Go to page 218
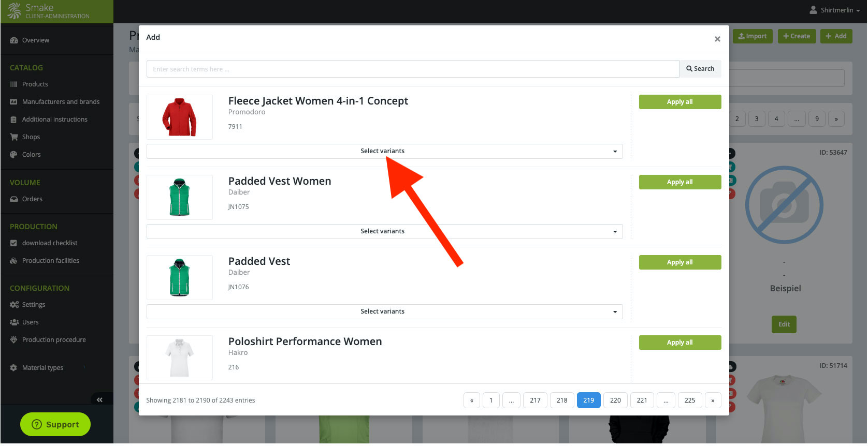This screenshot has height=446, width=868. (562, 400)
